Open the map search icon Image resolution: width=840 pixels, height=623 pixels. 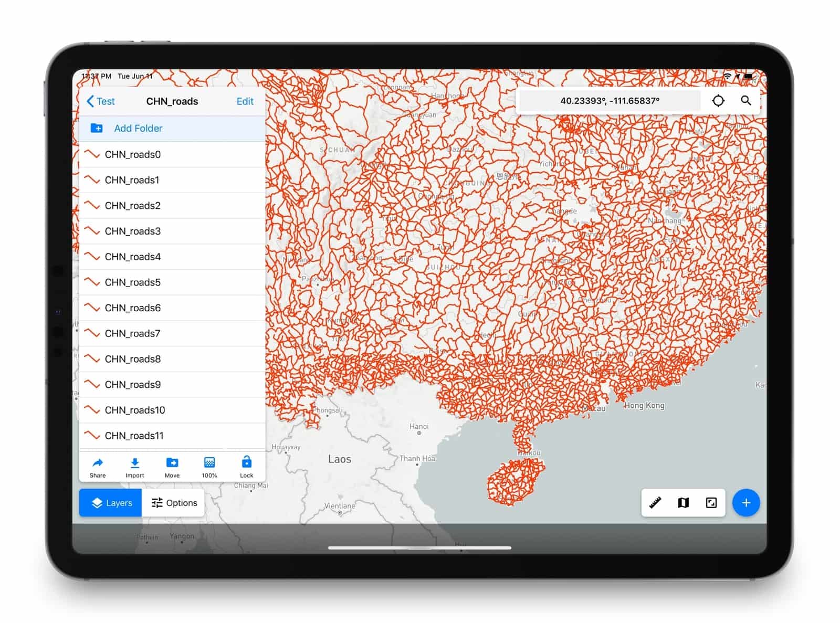pos(747,101)
